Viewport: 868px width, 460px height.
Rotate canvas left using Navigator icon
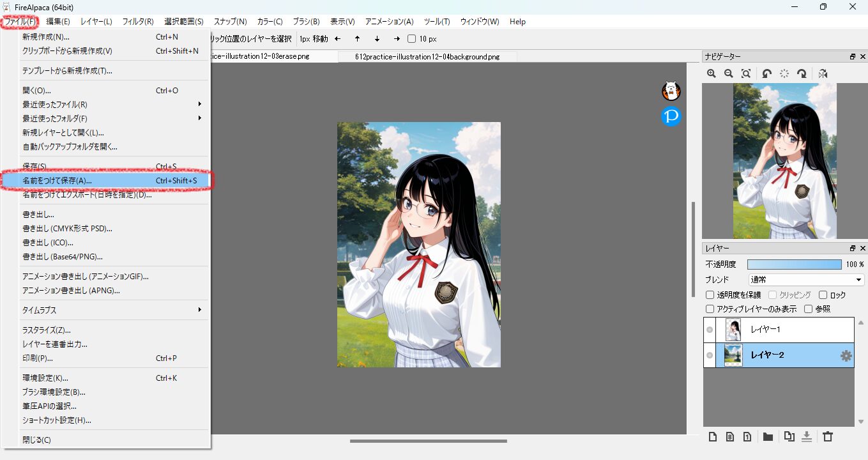tap(766, 73)
